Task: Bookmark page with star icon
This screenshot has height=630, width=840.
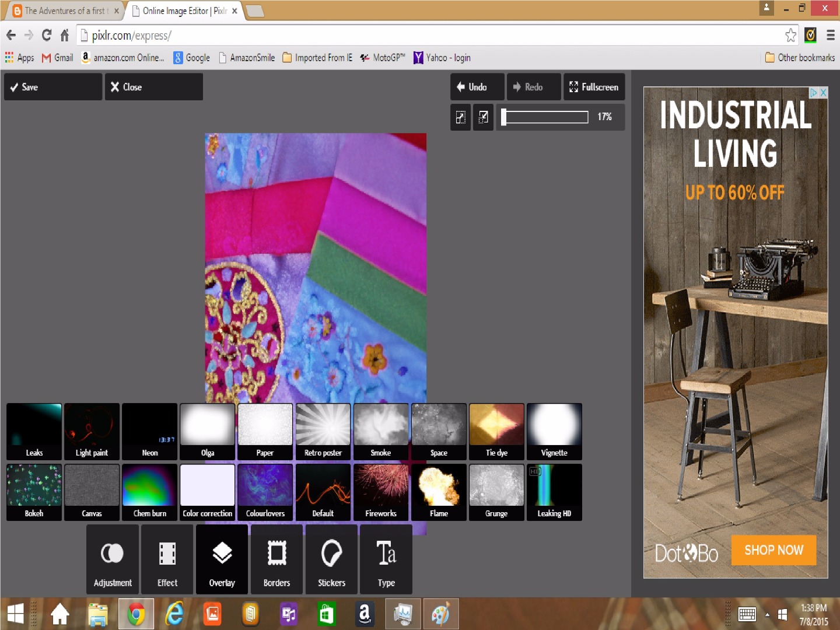Action: point(790,36)
